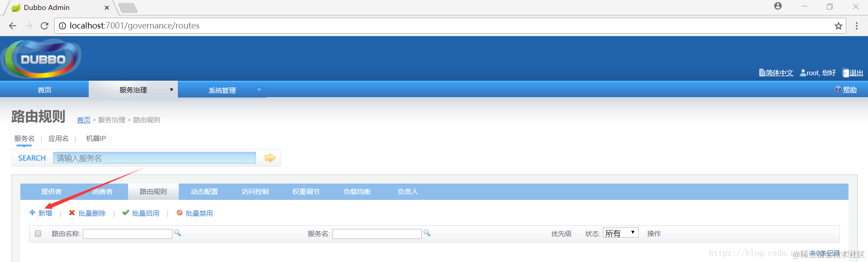Reload the page with the refresh icon

(44, 26)
